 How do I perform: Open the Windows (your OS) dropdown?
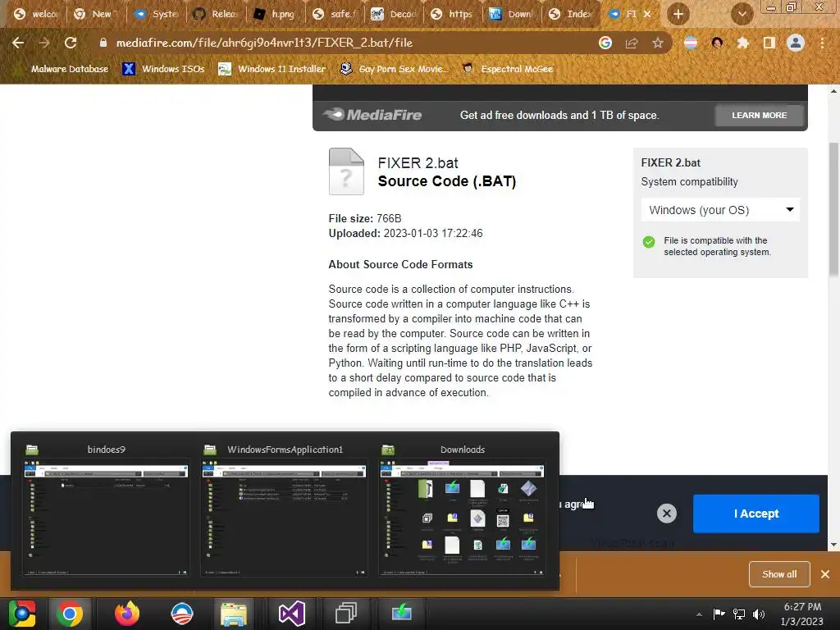[x=720, y=210]
